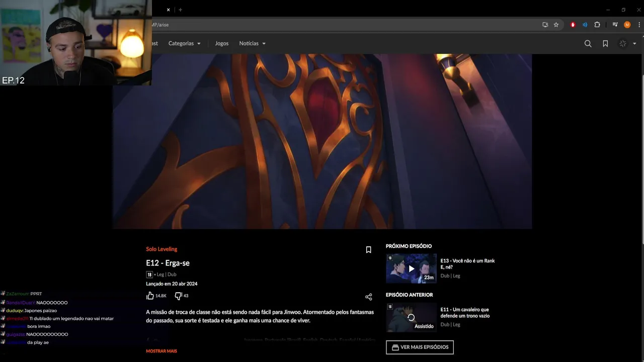Click the Leg | Dub label under E12
The width and height of the screenshot is (644, 362).
coord(167,275)
